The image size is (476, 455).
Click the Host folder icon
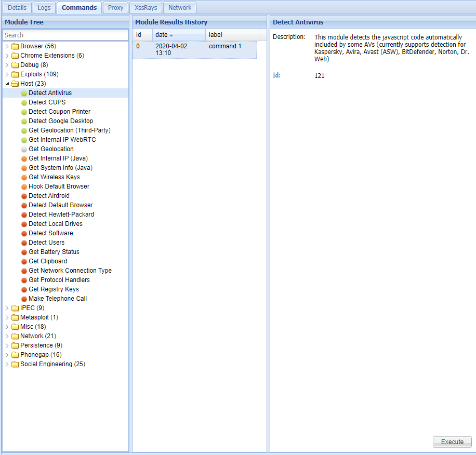pyautogui.click(x=15, y=83)
